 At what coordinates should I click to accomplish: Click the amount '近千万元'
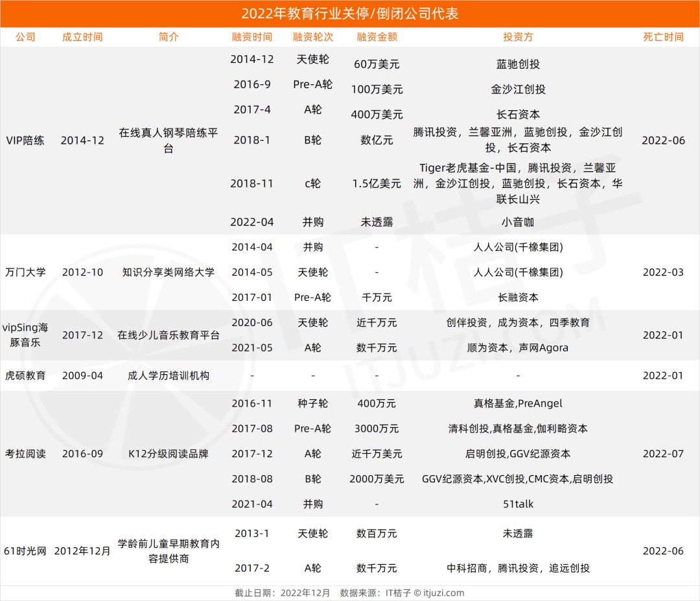377,322
